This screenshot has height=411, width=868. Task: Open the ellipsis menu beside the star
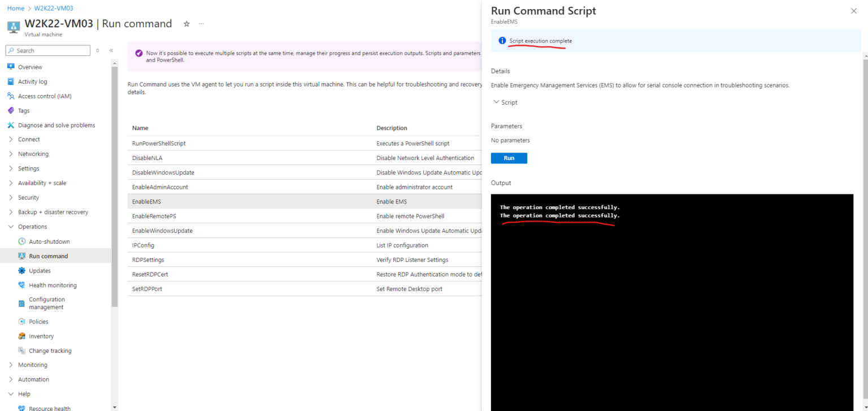(201, 24)
